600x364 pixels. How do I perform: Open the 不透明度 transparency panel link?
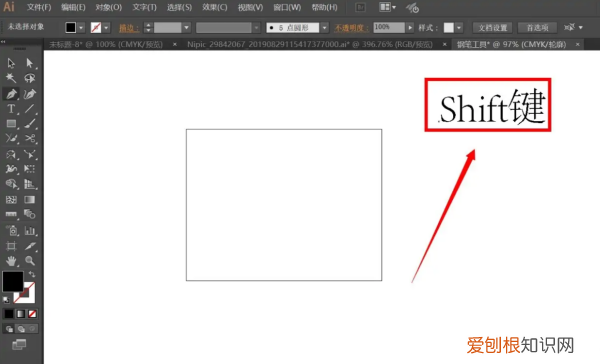(351, 28)
